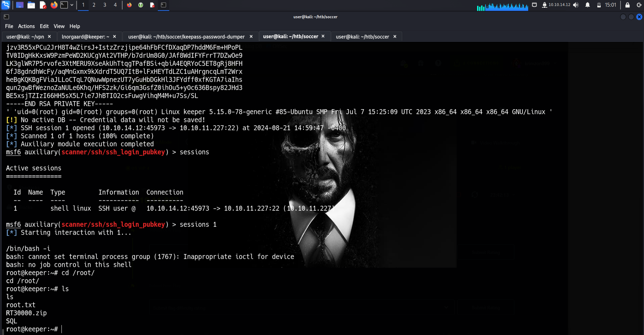This screenshot has width=644, height=335.
Task: Open the text editor launcher in panel
Action: pyautogui.click(x=43, y=5)
